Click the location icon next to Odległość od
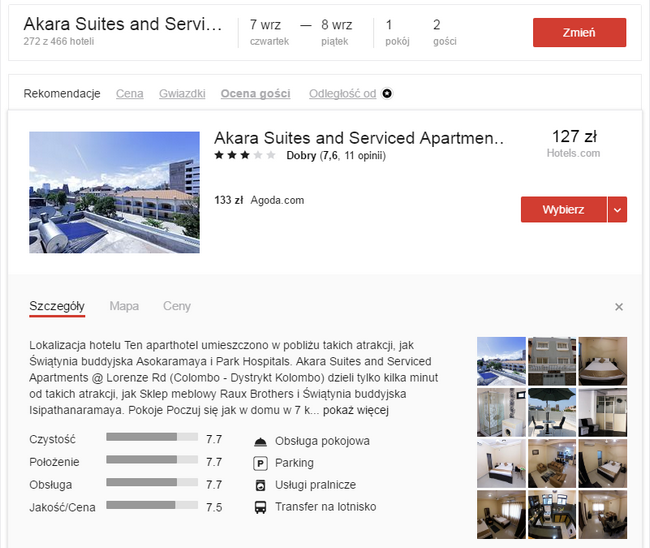 click(388, 94)
